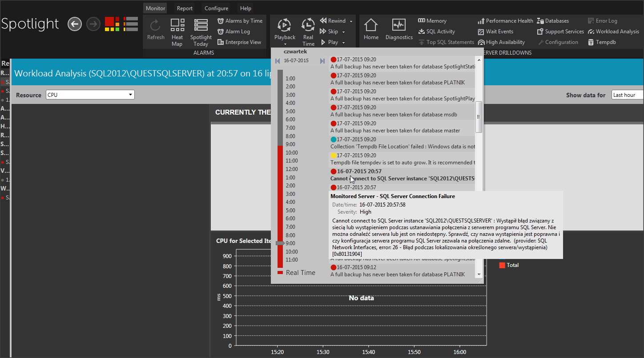Image resolution: width=644 pixels, height=358 pixels.
Task: Click the alarm list scrollbar thumb
Action: pyautogui.click(x=479, y=117)
